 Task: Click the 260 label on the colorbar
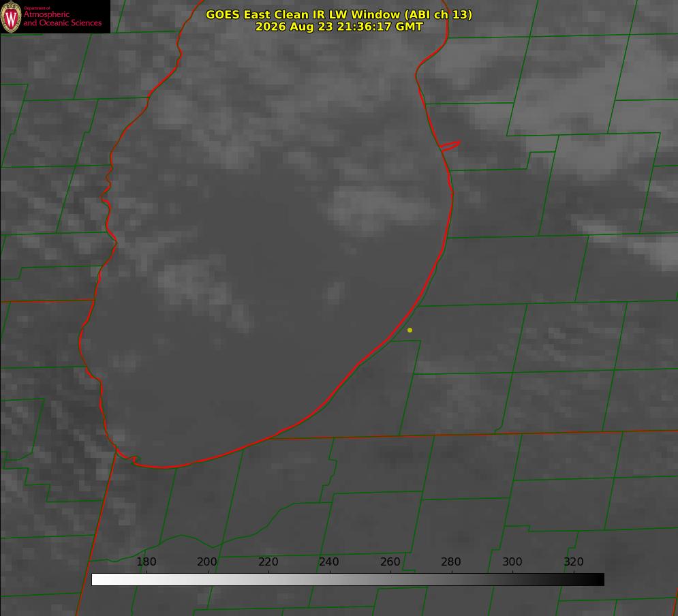390,561
